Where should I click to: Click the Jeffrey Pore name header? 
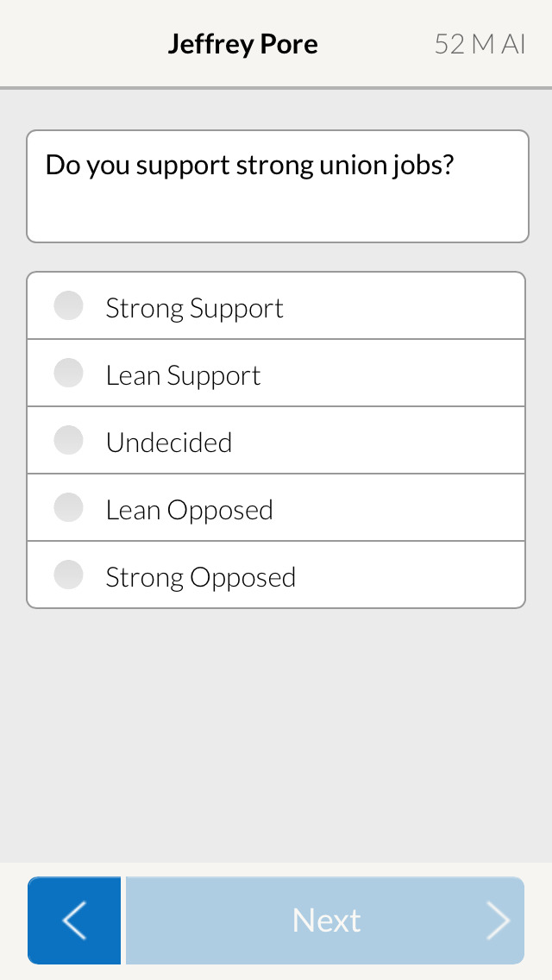tap(242, 44)
